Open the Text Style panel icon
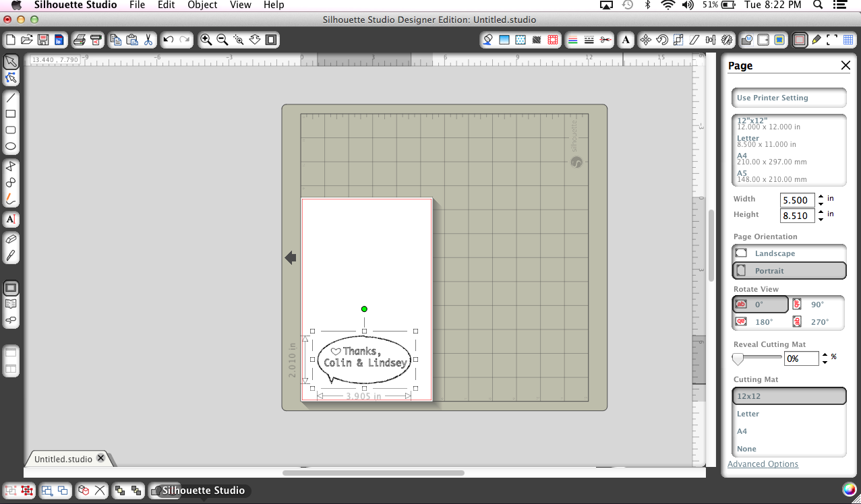This screenshot has width=861, height=504. [626, 40]
